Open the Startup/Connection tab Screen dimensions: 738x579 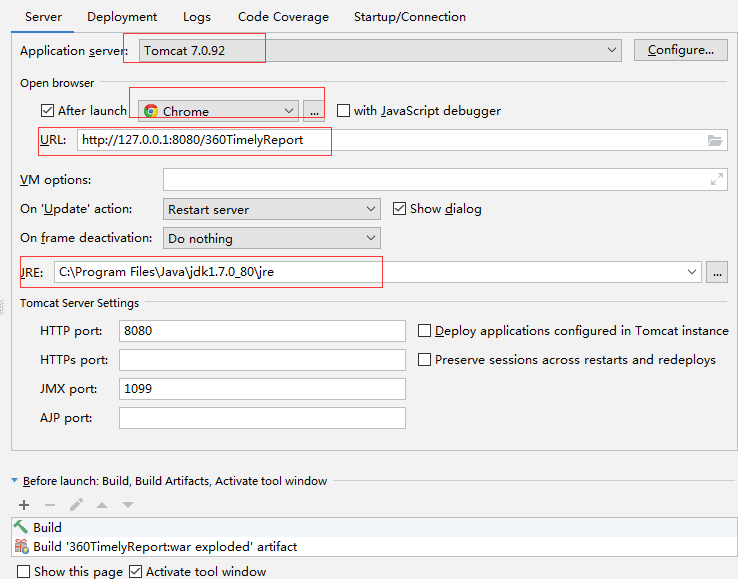(x=409, y=17)
